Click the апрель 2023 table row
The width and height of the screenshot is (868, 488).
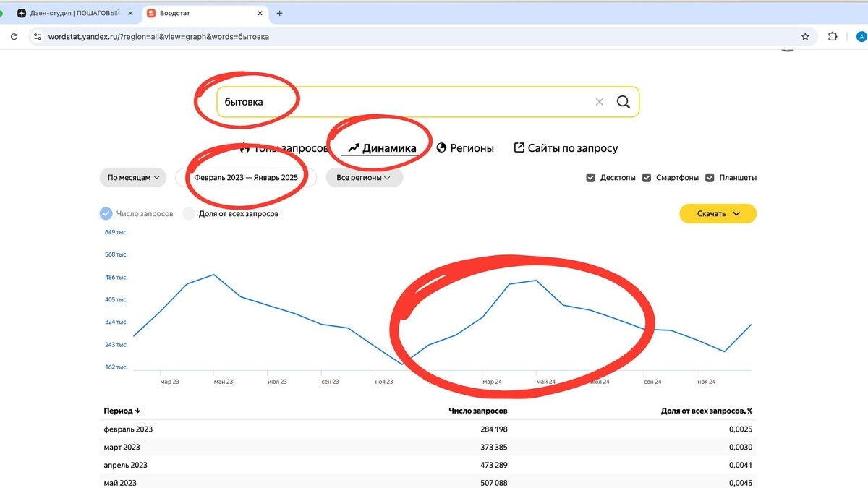(x=427, y=465)
